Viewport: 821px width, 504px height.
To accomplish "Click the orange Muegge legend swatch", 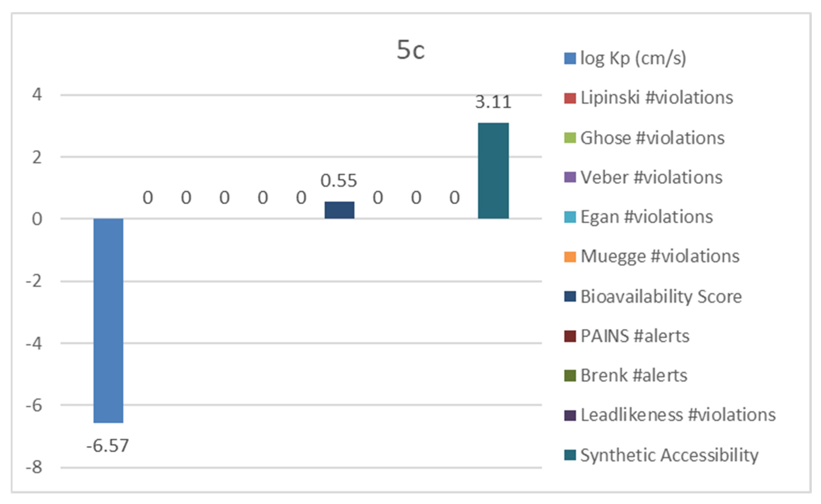I will 570,257.
